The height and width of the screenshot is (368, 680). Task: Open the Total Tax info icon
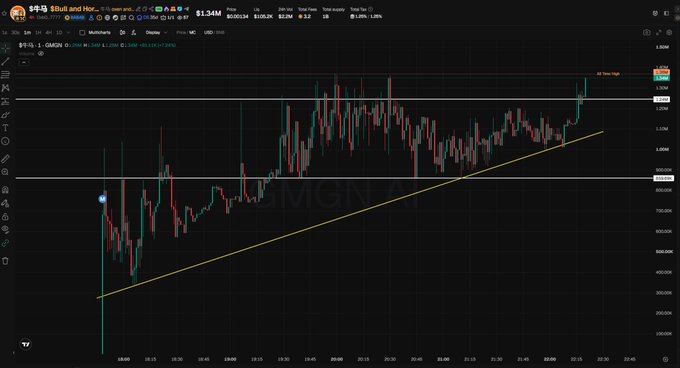370,9
